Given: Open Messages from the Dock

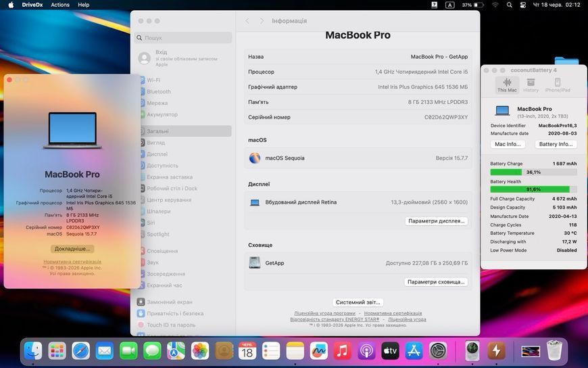Looking at the screenshot, I should click(x=152, y=351).
